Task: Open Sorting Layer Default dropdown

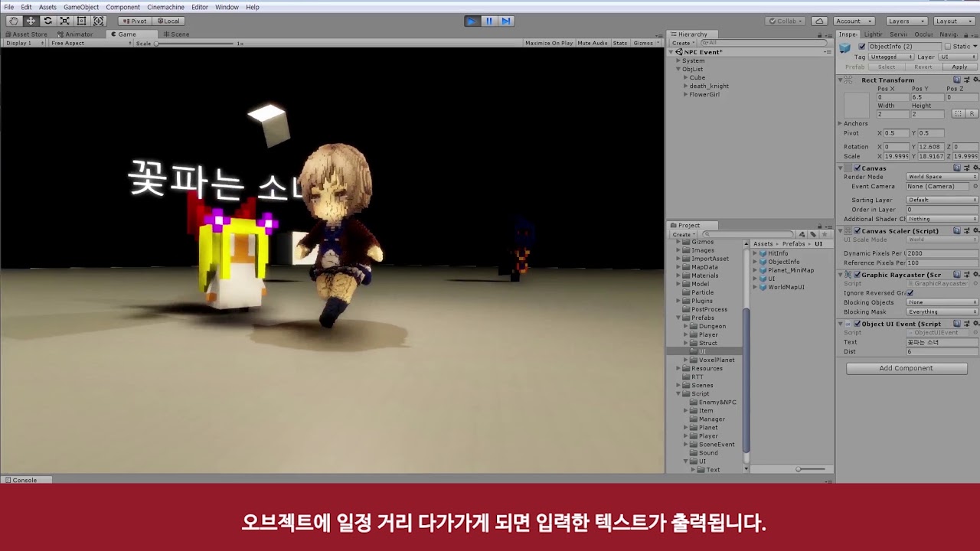Action: coord(942,200)
